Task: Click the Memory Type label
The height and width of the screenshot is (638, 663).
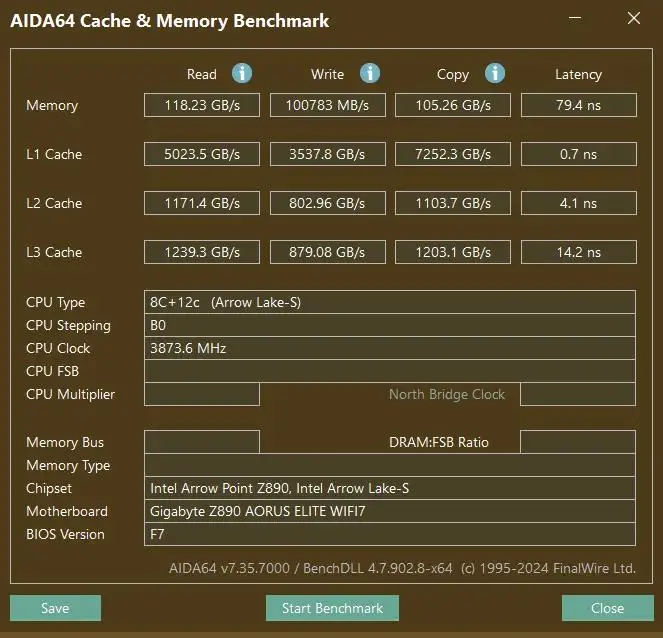Action: click(68, 466)
